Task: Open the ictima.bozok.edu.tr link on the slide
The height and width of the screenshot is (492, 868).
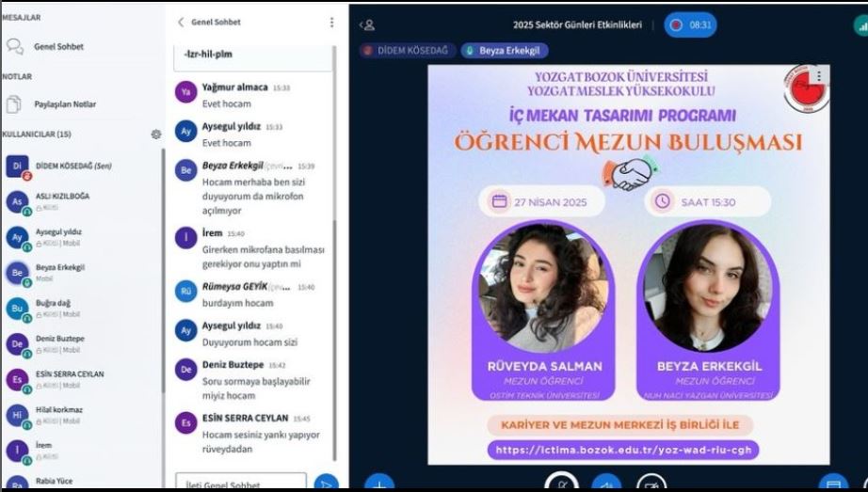Action: [623, 450]
